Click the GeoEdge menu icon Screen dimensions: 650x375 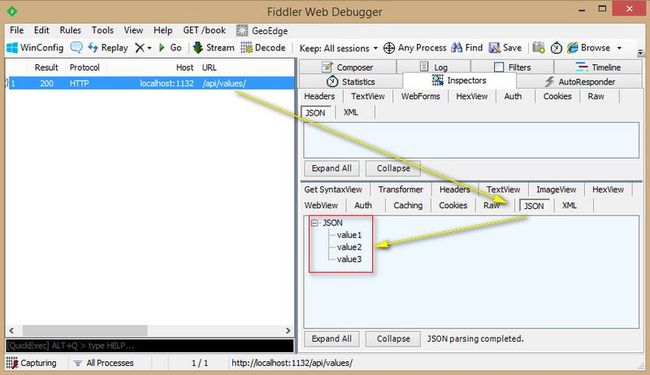(x=242, y=31)
